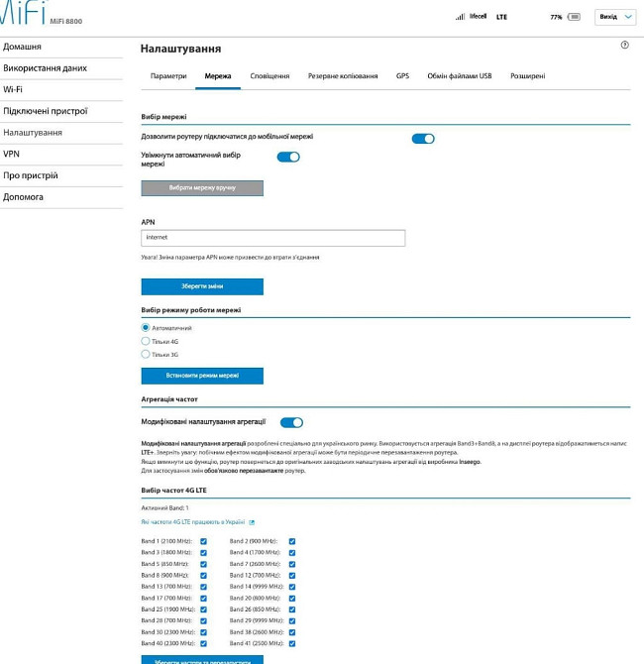This screenshot has width=644, height=664.
Task: Select the Тільки 3G radio button
Action: (146, 354)
